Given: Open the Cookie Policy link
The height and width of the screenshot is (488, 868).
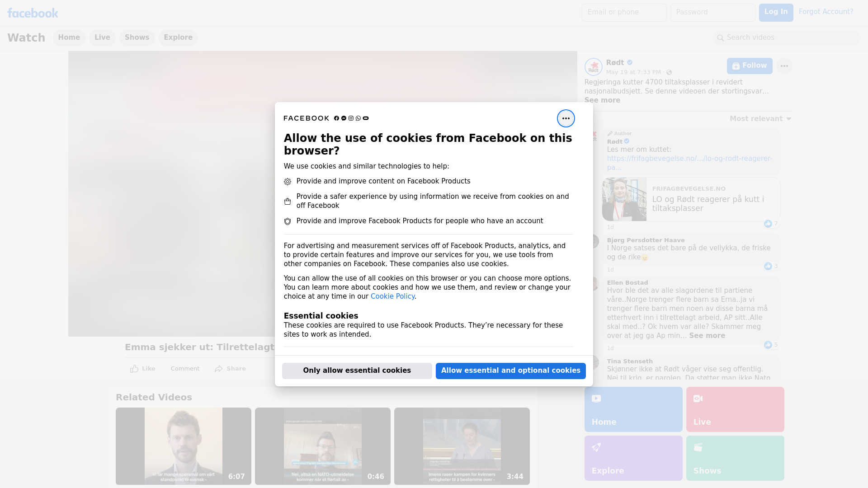Looking at the screenshot, I should pos(392,296).
